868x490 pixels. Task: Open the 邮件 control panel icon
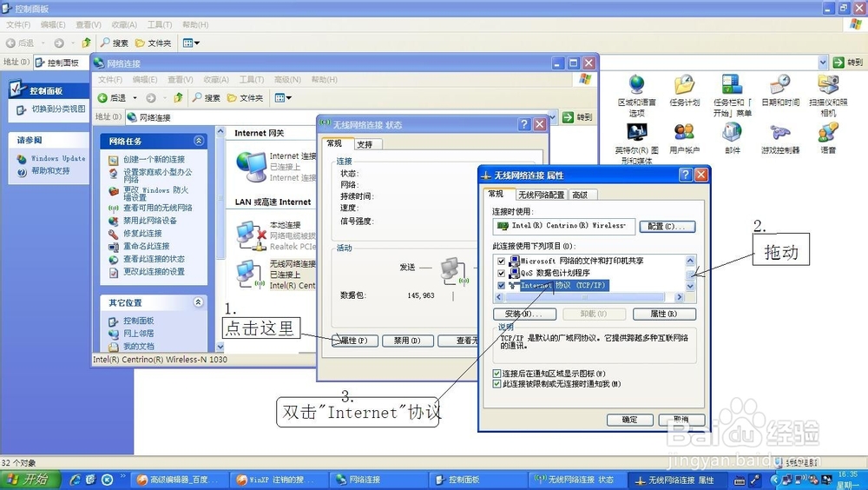pos(732,132)
